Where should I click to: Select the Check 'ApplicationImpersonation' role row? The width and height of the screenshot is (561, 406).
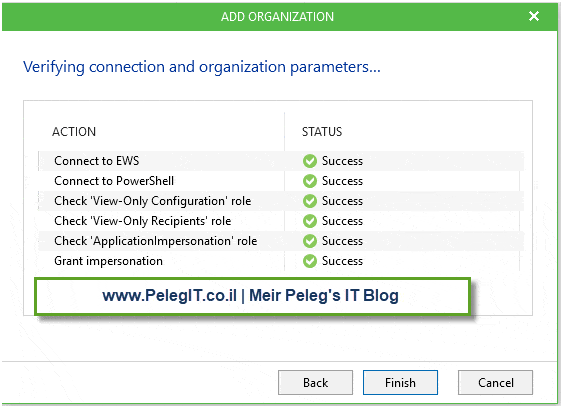click(281, 241)
